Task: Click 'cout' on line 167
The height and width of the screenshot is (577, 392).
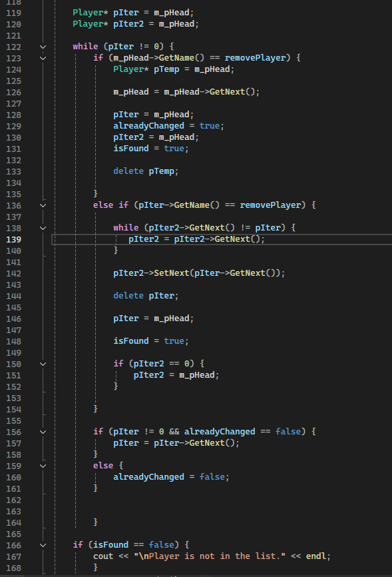Action: click(103, 556)
